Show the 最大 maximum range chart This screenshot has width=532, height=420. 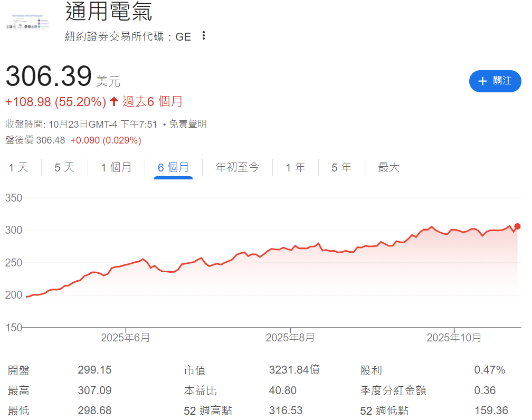388,168
